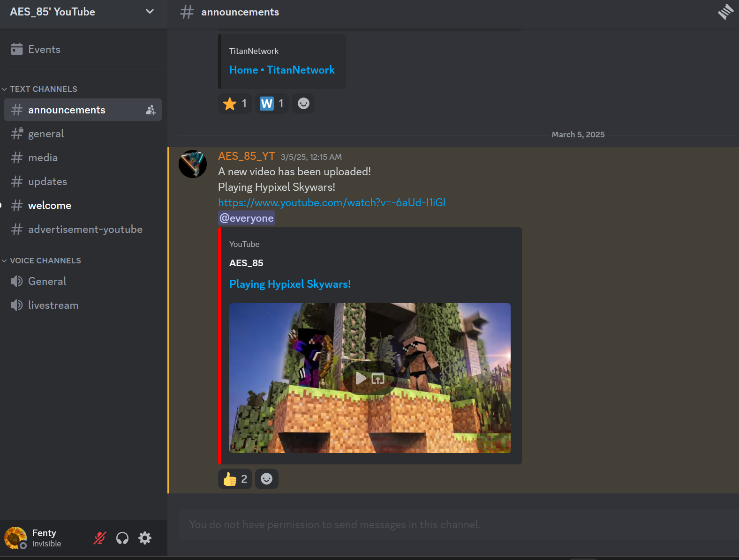Click Fenty's sunflower avatar
Viewport: 739px width, 560px height.
coord(15,538)
